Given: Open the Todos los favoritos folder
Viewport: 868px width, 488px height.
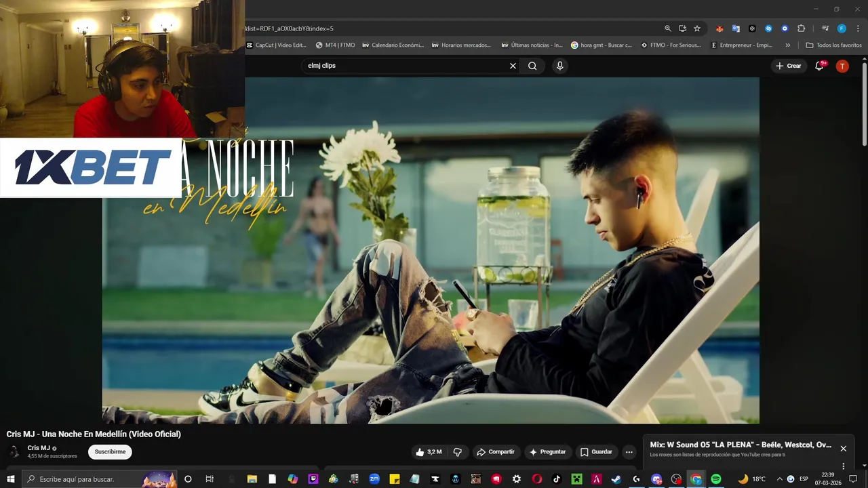Looking at the screenshot, I should coord(834,45).
